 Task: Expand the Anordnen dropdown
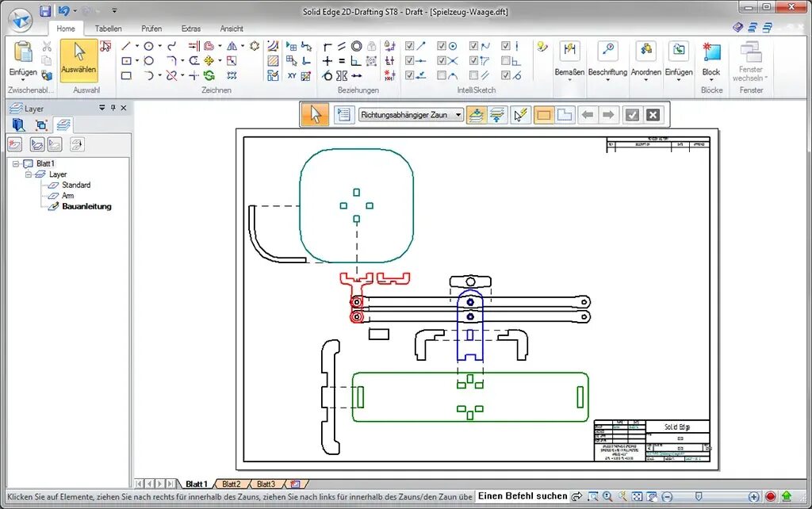(645, 80)
